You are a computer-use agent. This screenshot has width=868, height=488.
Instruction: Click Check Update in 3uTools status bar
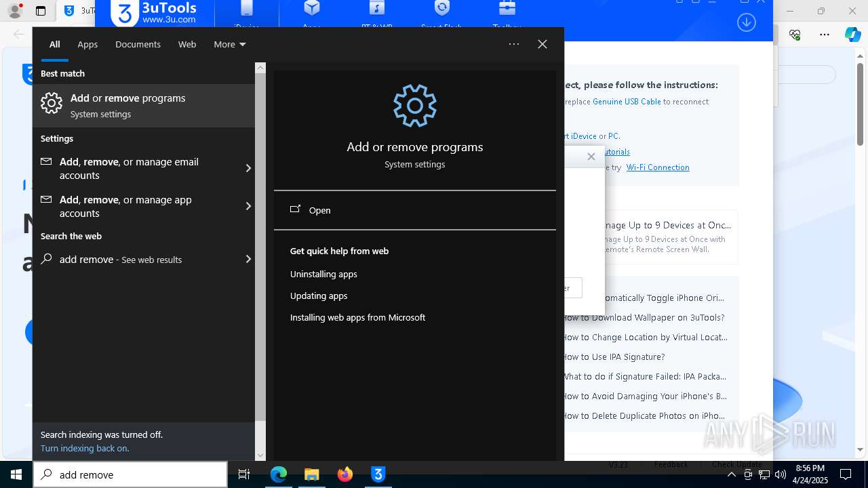pos(736,464)
